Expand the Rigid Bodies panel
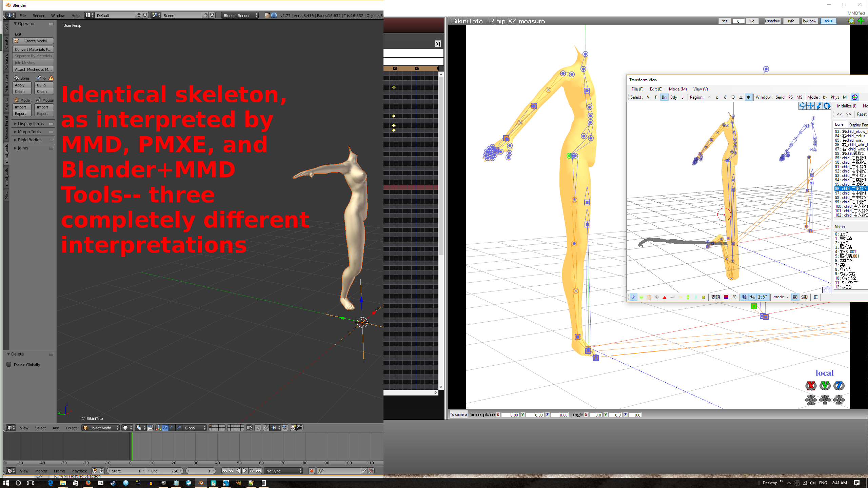The image size is (868, 488). click(29, 140)
